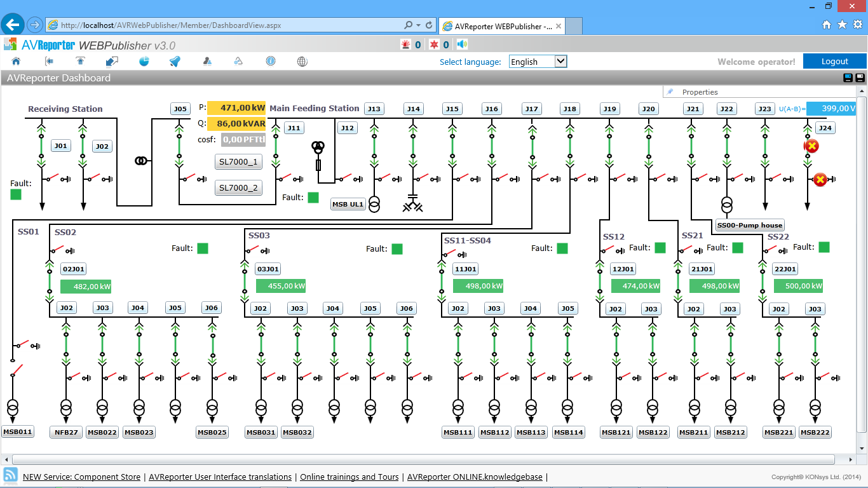Click the 11J01 feeder button

point(465,269)
